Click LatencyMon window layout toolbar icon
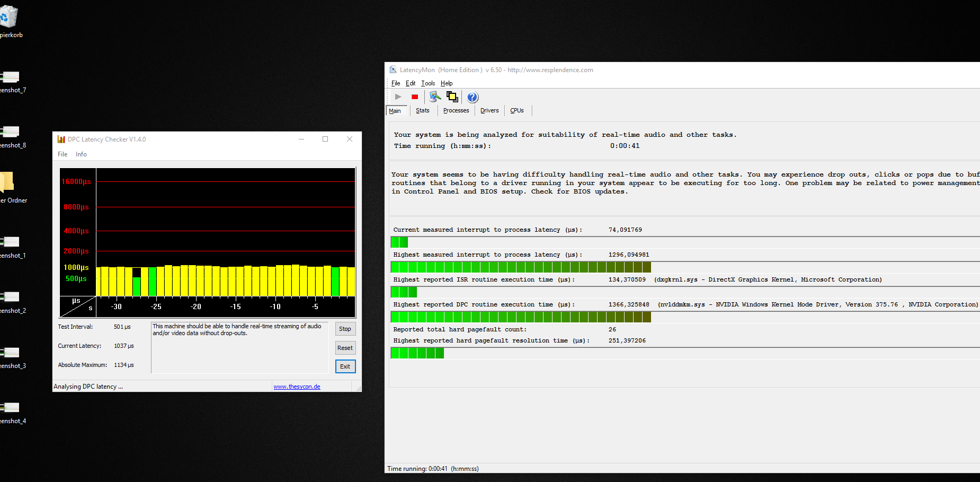980x482 pixels. pyautogui.click(x=452, y=97)
